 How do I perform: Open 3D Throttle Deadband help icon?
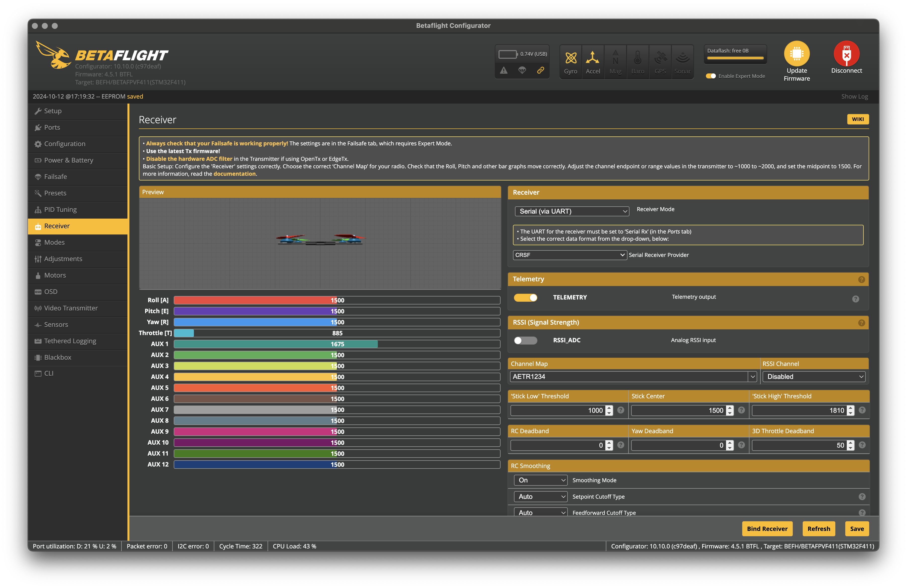point(862,445)
